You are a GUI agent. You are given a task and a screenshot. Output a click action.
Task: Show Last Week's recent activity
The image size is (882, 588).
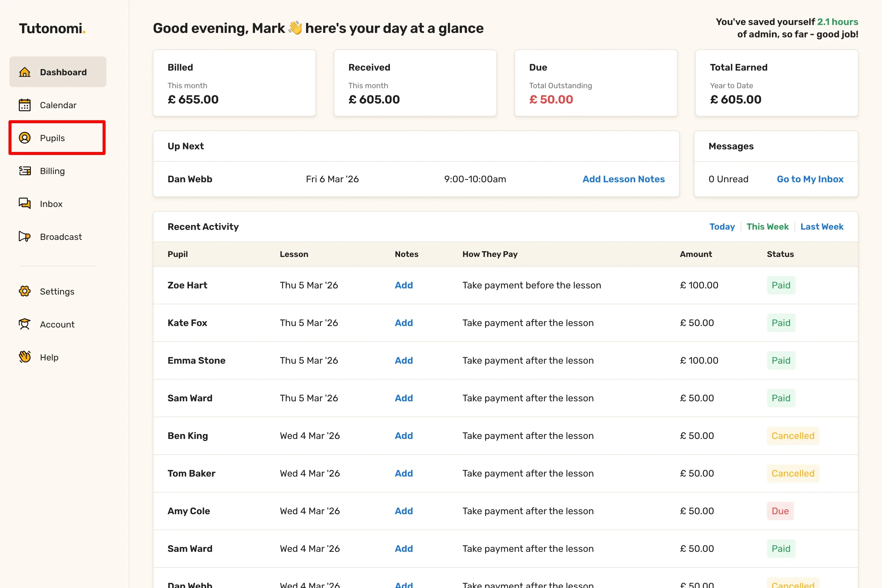[822, 227]
